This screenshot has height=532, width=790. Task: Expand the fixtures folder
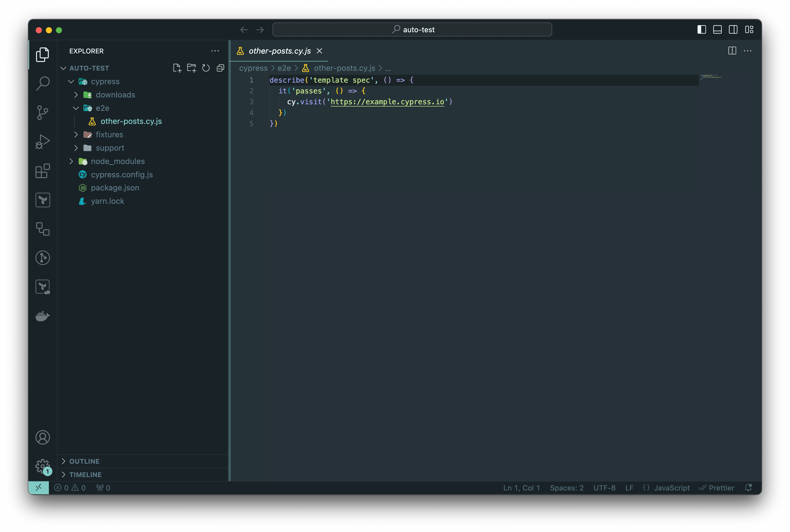(x=76, y=135)
